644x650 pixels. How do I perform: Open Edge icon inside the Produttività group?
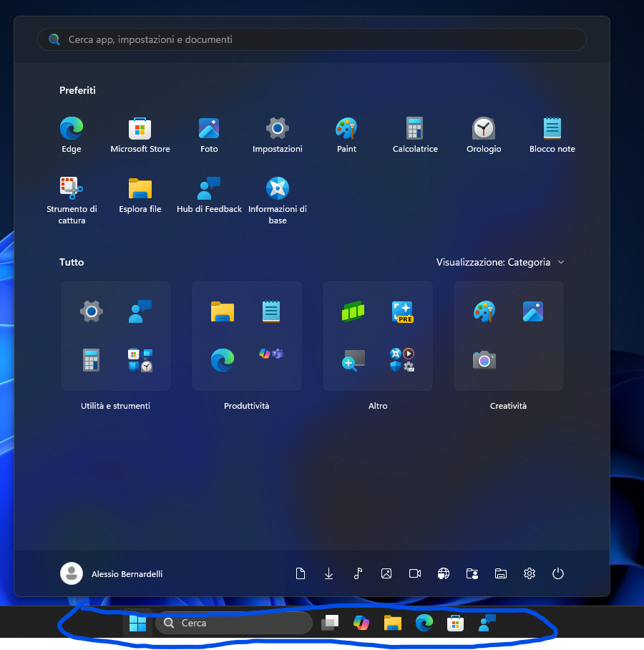(223, 360)
